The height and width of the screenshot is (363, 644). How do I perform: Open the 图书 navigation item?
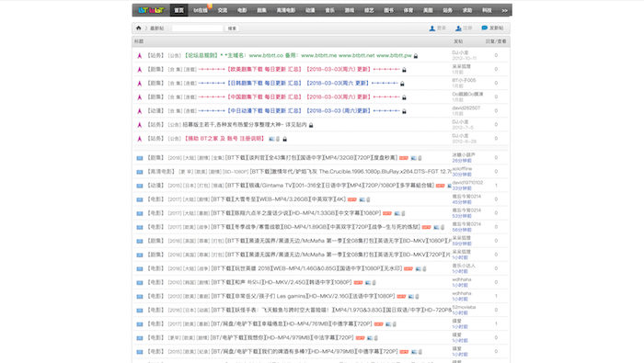[x=388, y=10]
